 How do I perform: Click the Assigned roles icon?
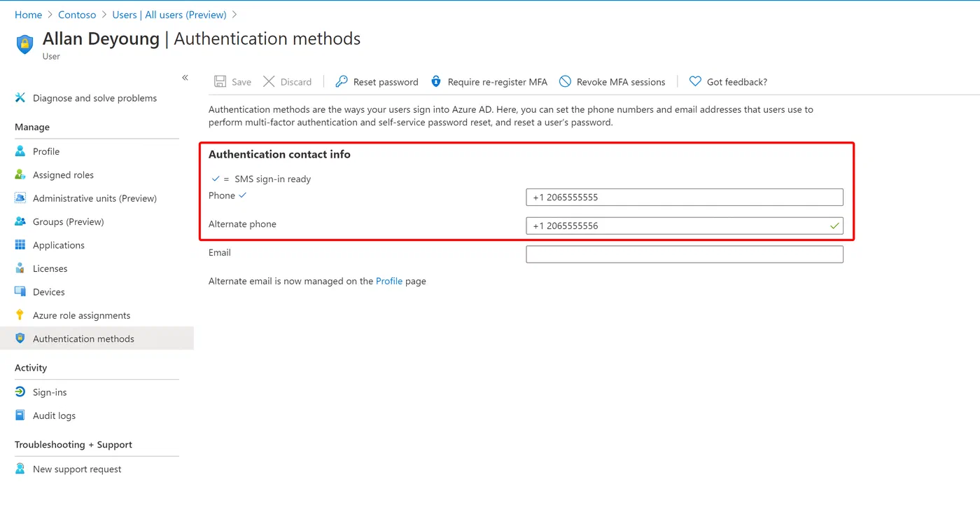coord(20,175)
